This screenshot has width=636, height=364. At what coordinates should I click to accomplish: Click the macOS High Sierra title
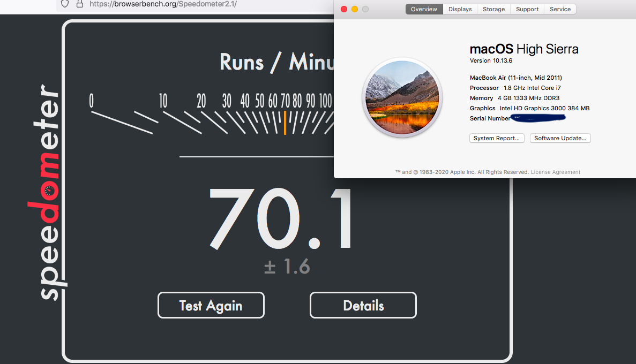point(524,49)
